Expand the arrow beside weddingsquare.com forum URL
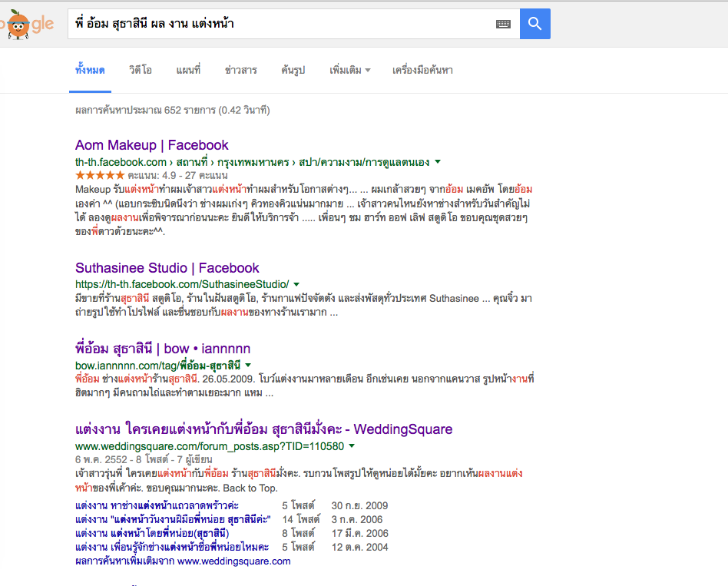This screenshot has height=586, width=728. (x=352, y=446)
